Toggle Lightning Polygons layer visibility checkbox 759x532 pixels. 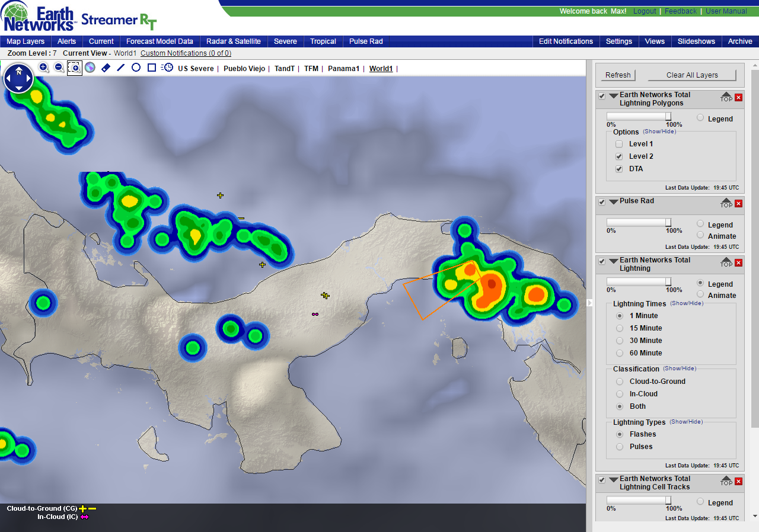tap(602, 96)
